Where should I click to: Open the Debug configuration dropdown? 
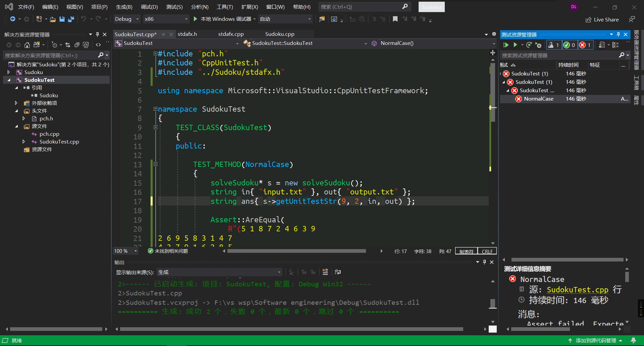point(126,19)
